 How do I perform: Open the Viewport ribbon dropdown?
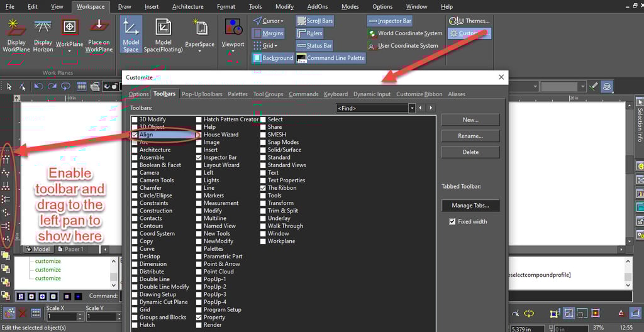233,52
